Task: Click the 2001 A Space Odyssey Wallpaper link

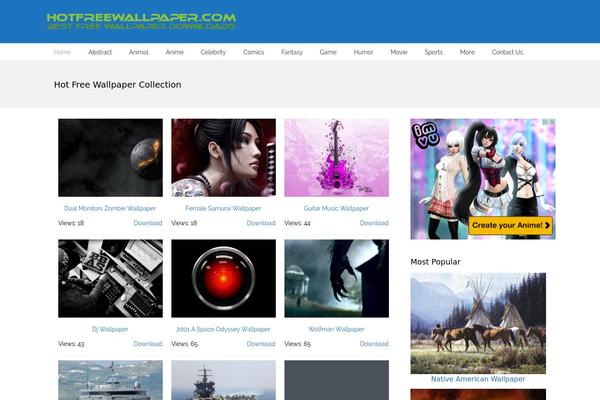Action: [223, 329]
